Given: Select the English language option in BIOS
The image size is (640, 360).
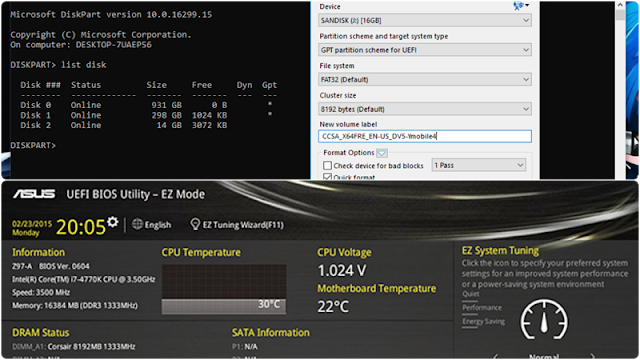Looking at the screenshot, I should coord(158,225).
